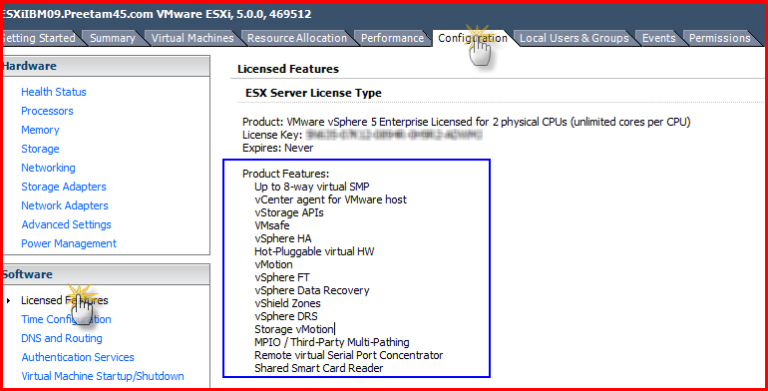Select Storage Adapters link
The height and width of the screenshot is (391, 768).
64,187
